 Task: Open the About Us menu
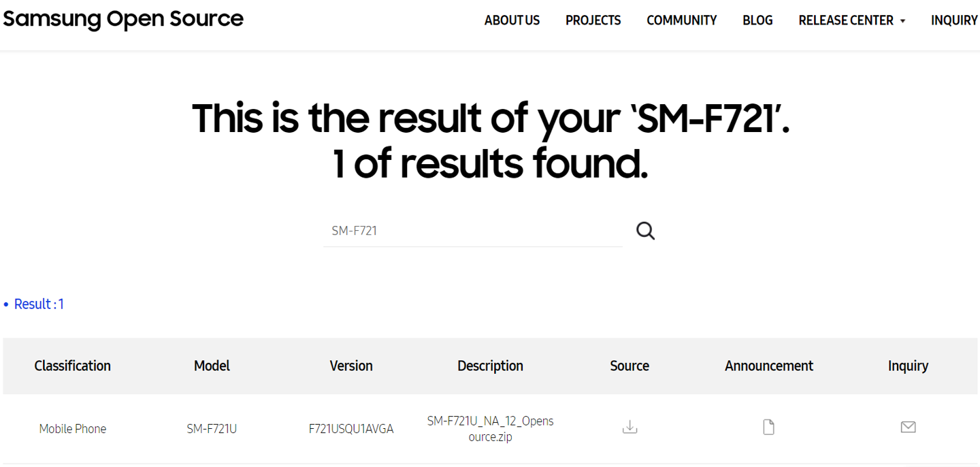pos(512,20)
